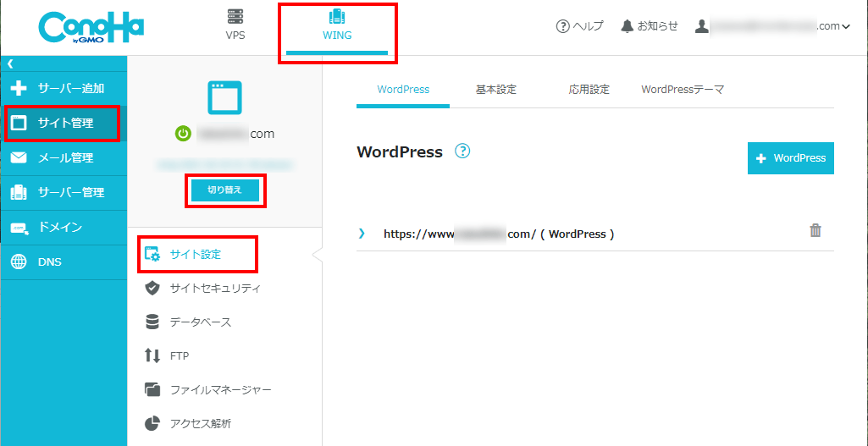Click the bell notification icon
868x446 pixels.
[x=628, y=26]
